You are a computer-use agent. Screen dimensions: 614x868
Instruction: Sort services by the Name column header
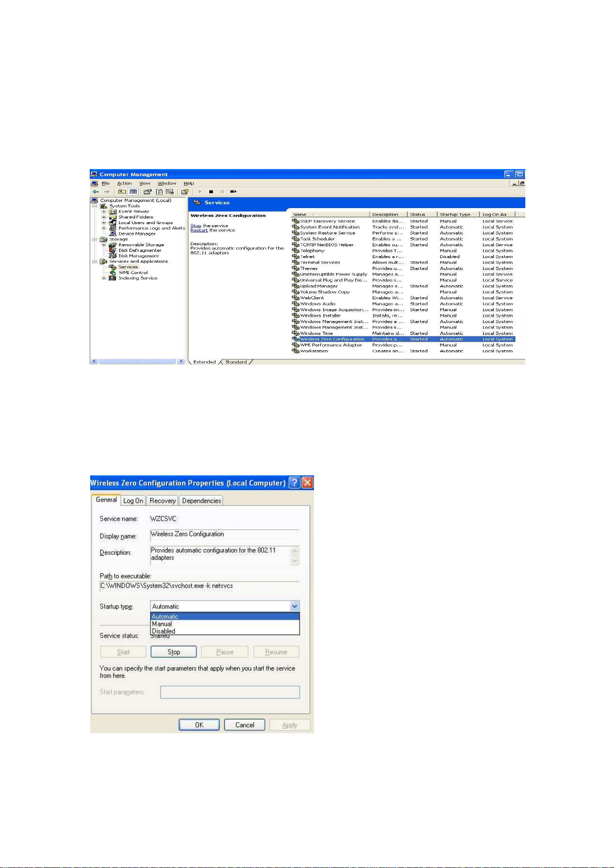pyautogui.click(x=330, y=214)
